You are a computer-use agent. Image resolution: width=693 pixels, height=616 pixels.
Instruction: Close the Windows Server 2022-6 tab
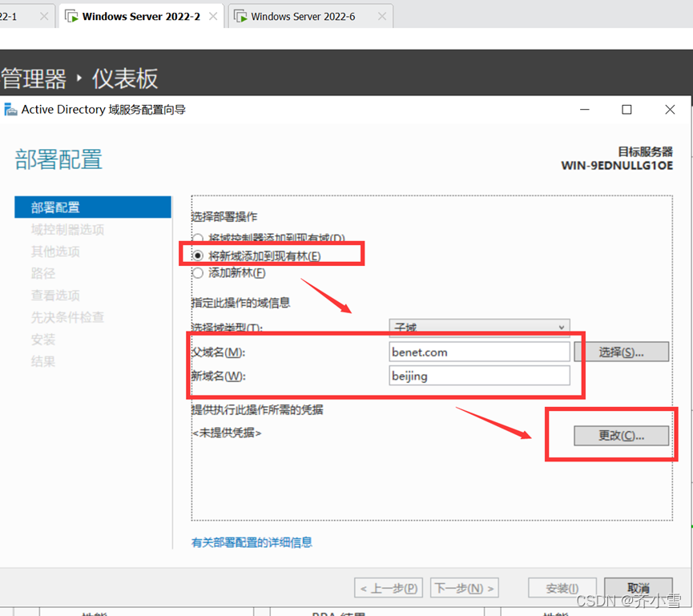[x=382, y=16]
